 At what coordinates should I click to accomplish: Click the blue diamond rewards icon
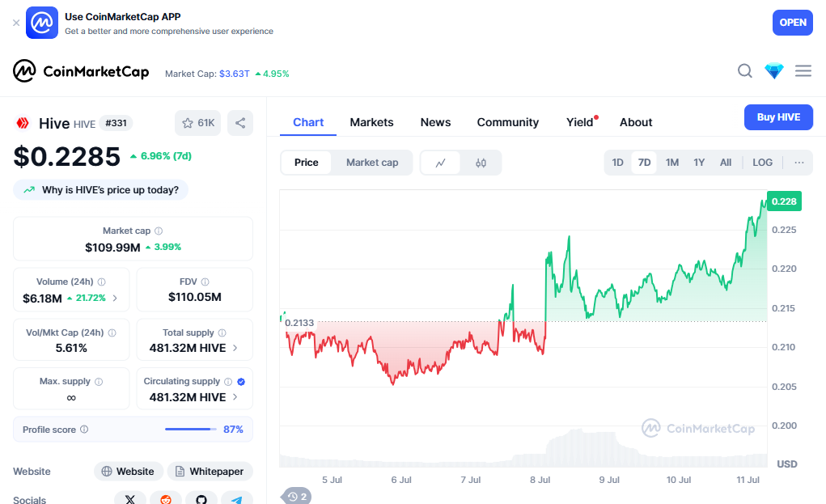tap(774, 71)
